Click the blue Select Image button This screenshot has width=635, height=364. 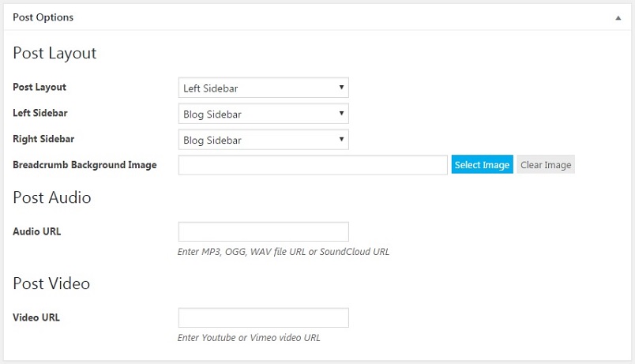pos(482,164)
